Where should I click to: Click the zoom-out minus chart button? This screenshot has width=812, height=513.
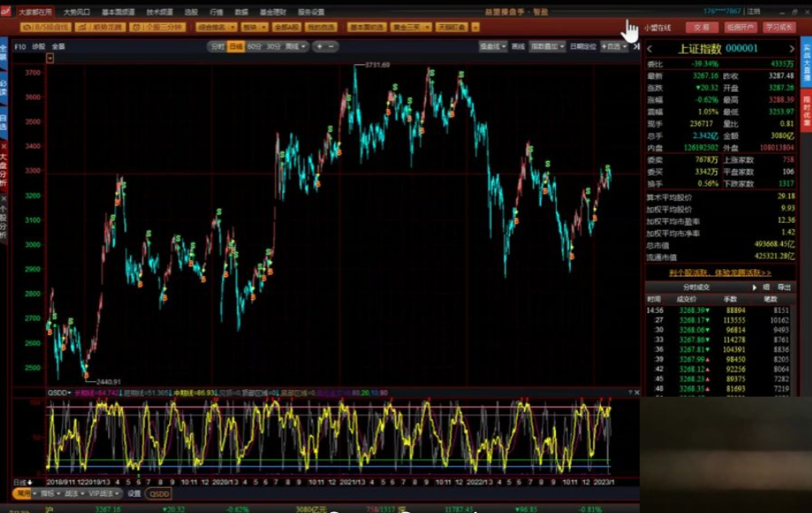(331, 46)
